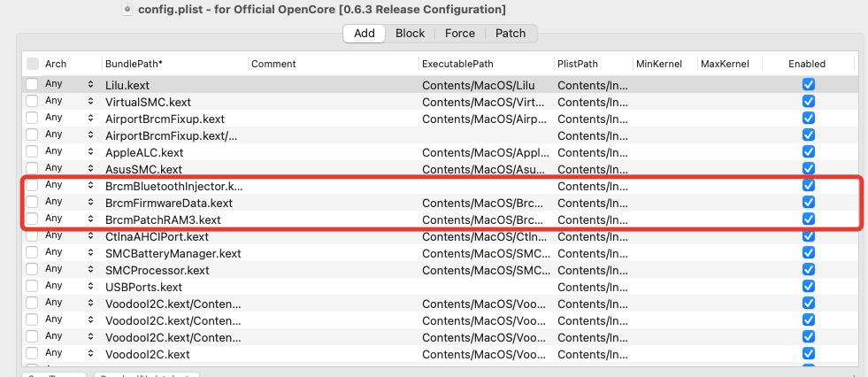Screen dimensions: 868x377
Task: Disable the Enabled checkbox for Lilu.kext
Action: 808,85
